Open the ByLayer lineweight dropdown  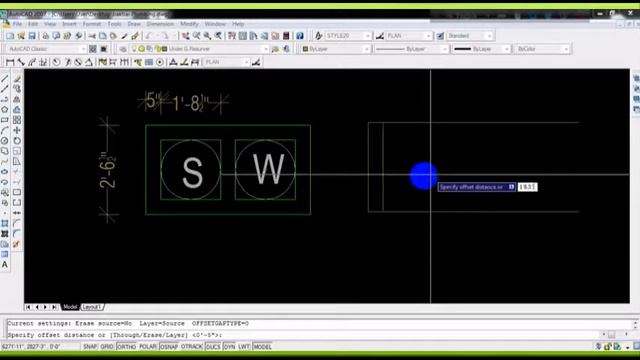tap(481, 49)
